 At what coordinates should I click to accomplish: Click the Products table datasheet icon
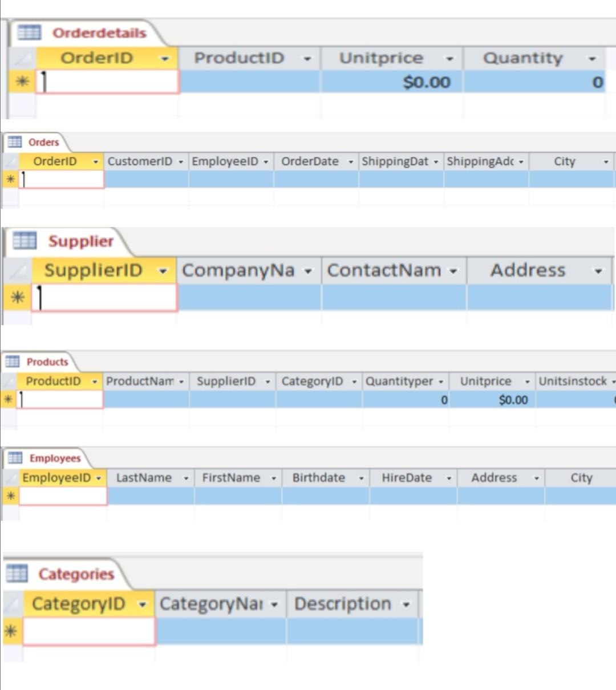11,362
